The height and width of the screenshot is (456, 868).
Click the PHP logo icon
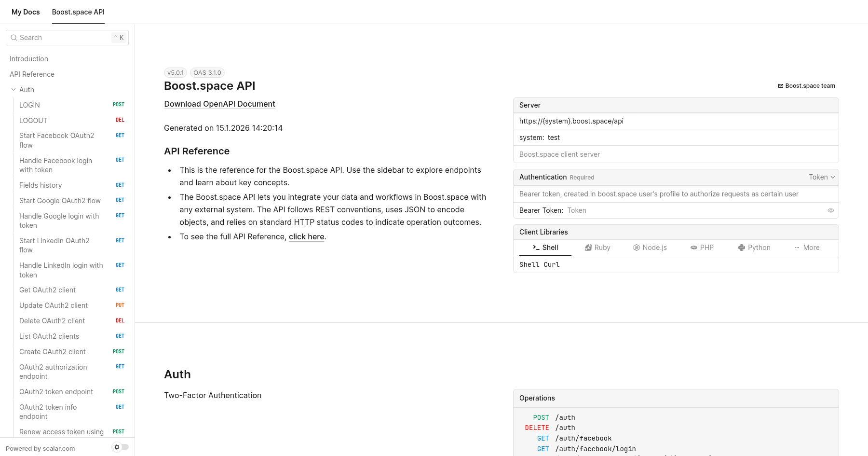pos(694,248)
